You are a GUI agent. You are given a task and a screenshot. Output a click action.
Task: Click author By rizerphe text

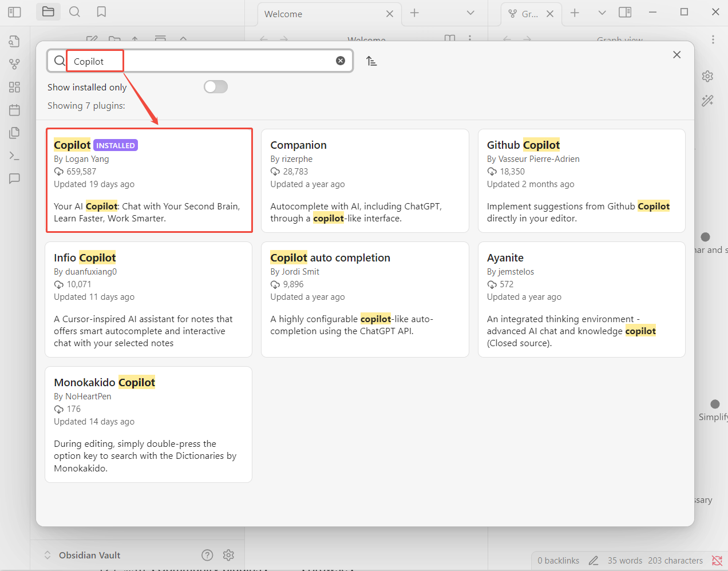click(291, 159)
